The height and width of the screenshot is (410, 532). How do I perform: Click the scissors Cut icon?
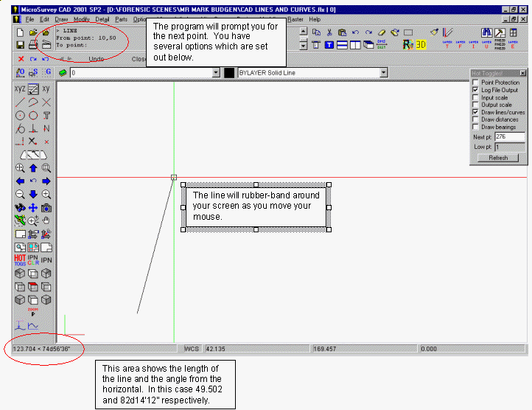tap(329, 32)
